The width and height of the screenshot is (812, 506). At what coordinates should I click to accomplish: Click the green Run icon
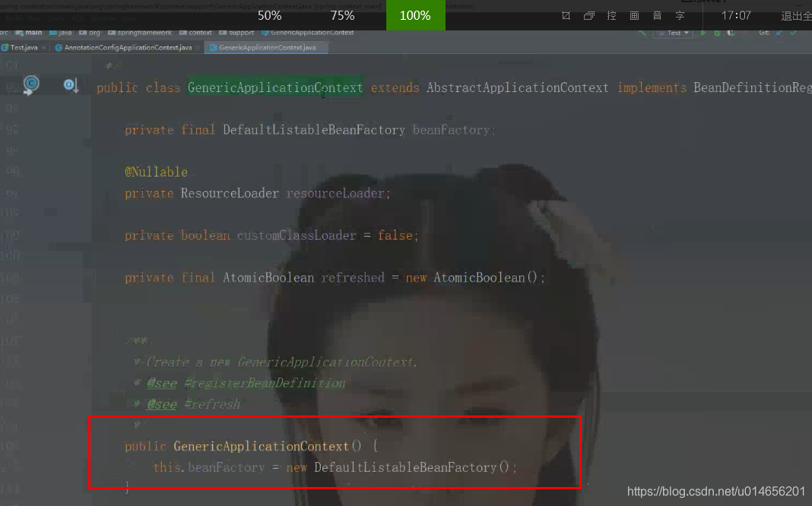pos(703,33)
